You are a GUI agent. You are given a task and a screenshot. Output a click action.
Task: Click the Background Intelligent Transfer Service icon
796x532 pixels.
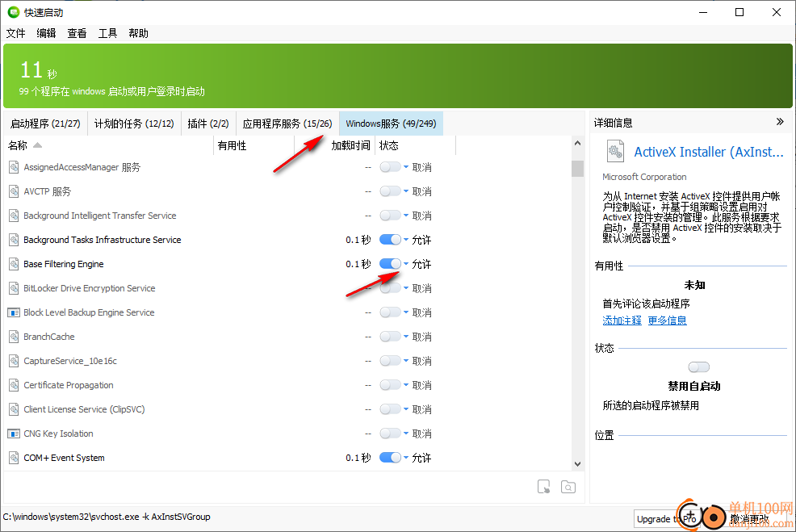click(14, 216)
